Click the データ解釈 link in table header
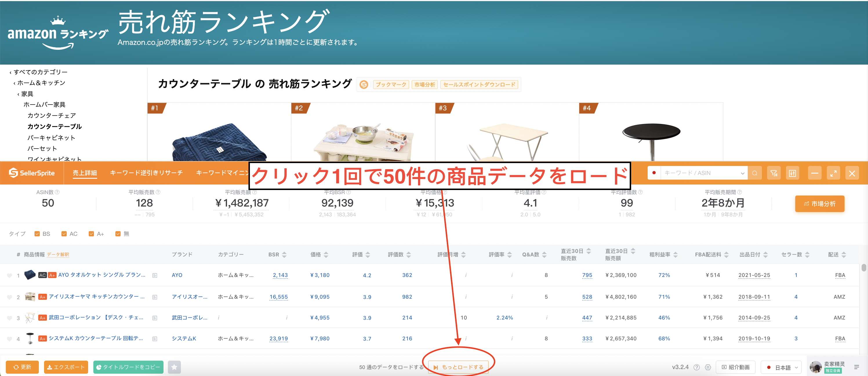The image size is (868, 376). click(58, 255)
